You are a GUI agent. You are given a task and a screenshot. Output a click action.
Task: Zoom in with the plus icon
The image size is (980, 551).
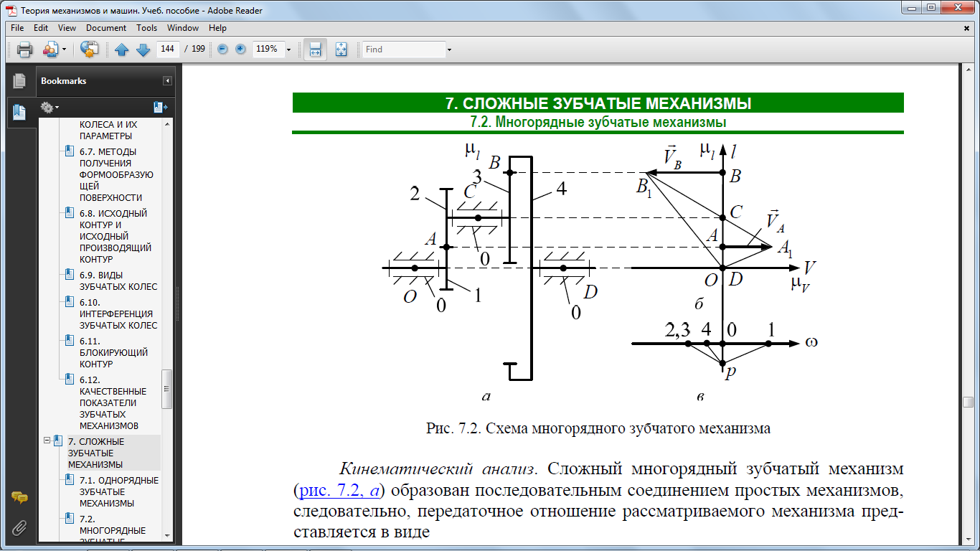pos(240,50)
